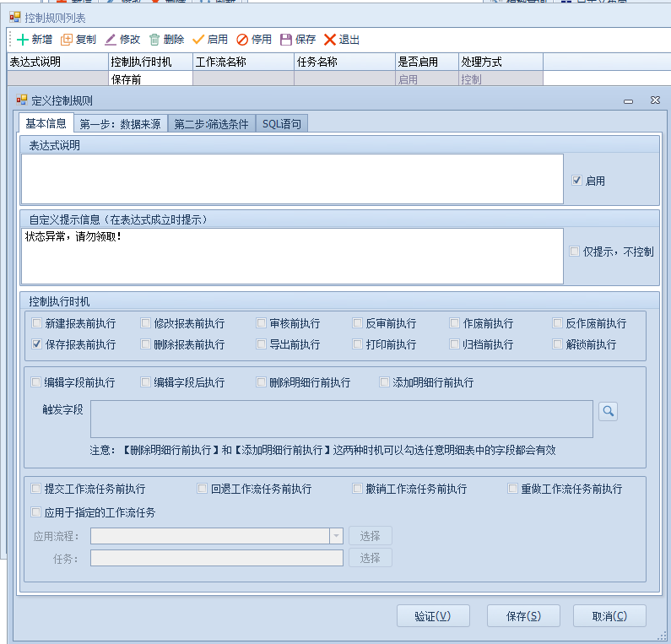The image size is (671, 644).
Task: Click the 停用 (Disable) toolbar icon
Action: coord(242,40)
